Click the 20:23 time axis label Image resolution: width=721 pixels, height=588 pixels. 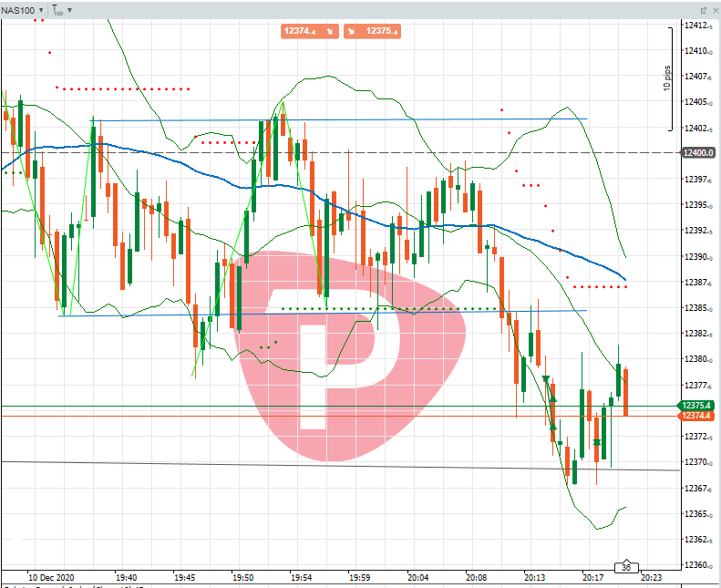click(652, 577)
